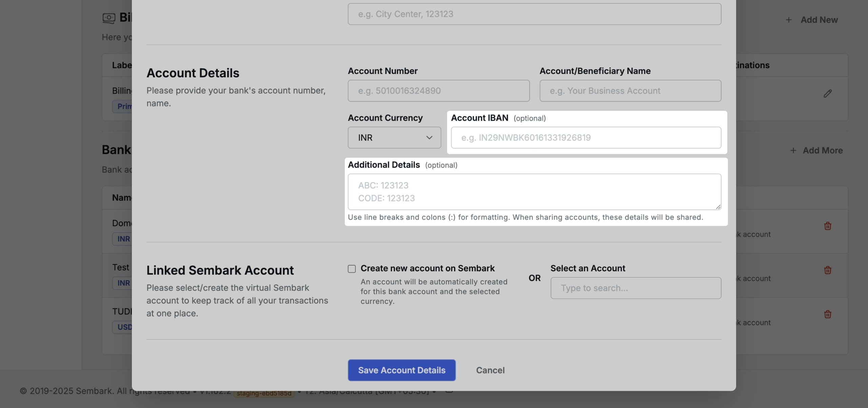
Task: Click the pencil edit icon in destinations row
Action: 828,93
